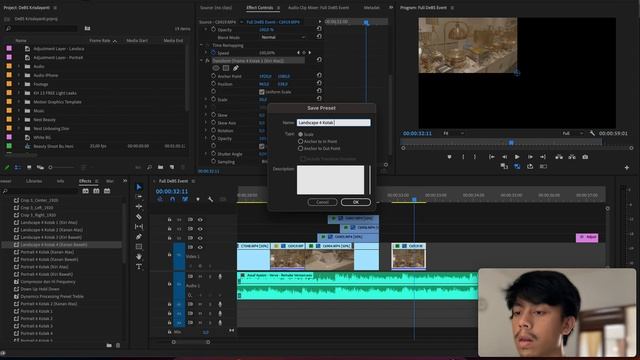Select the Type tool
The height and width of the screenshot is (360, 640).
[x=139, y=267]
